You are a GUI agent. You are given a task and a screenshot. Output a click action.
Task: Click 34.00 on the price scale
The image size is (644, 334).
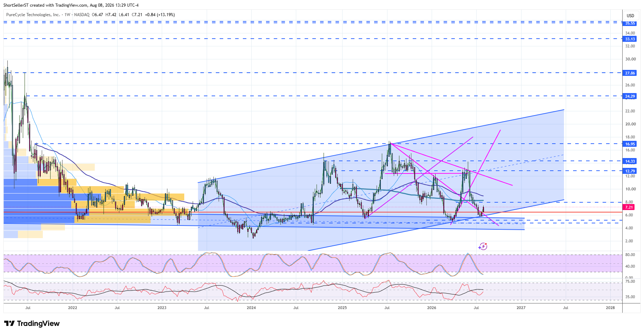(x=630, y=33)
